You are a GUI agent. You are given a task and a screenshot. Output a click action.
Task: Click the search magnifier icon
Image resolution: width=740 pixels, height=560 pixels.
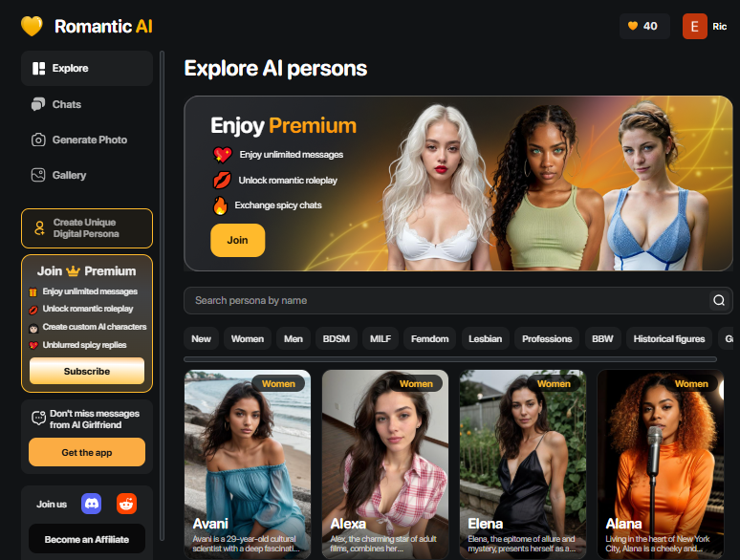(719, 300)
